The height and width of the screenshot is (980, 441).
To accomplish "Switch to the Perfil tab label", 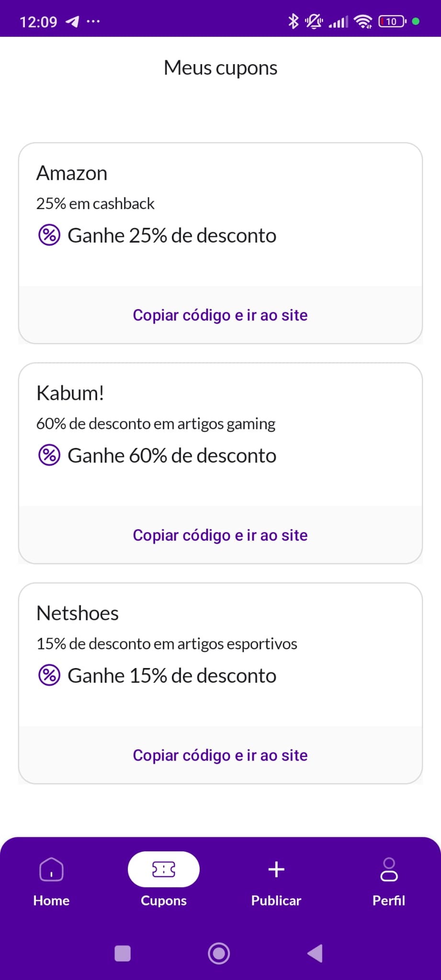I will click(x=389, y=901).
